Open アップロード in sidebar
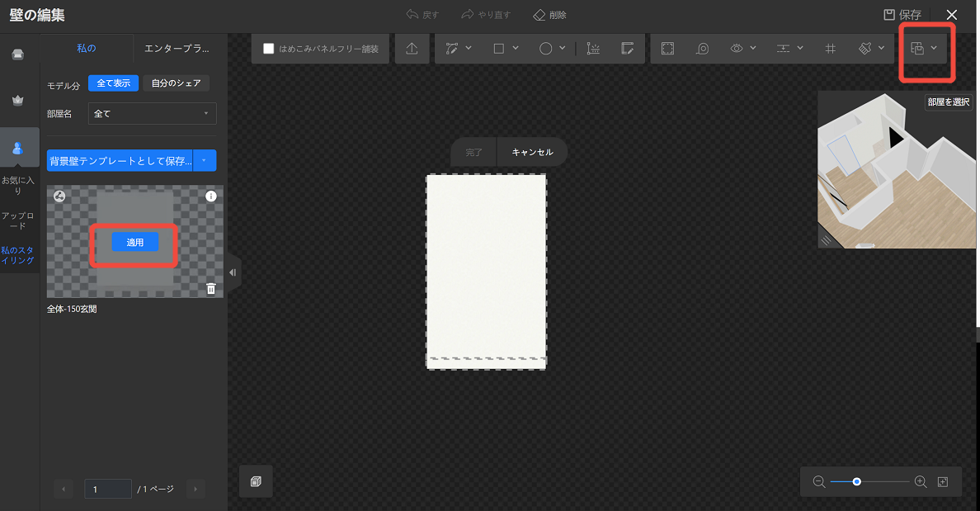Screen dimensions: 980x511 [x=18, y=220]
